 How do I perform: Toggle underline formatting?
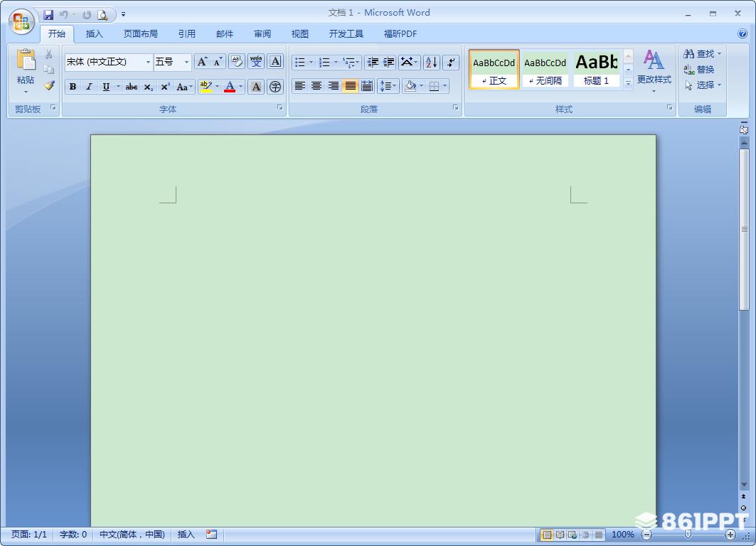tap(106, 87)
